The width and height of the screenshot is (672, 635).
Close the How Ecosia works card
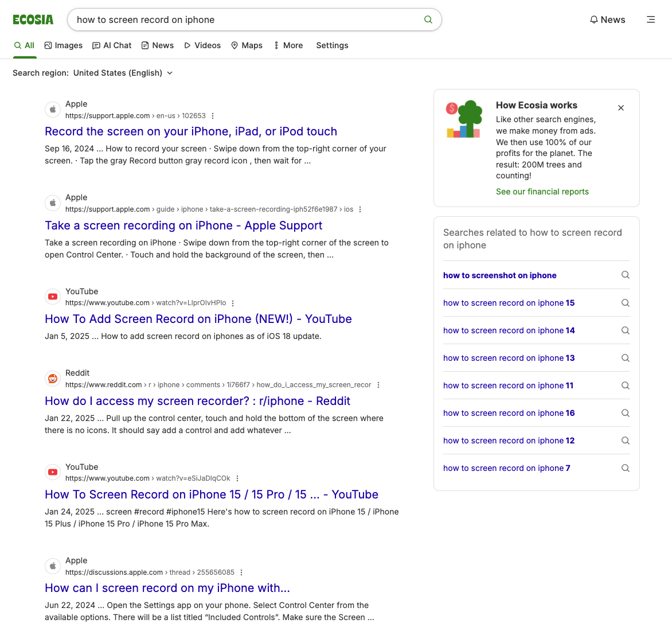point(621,108)
